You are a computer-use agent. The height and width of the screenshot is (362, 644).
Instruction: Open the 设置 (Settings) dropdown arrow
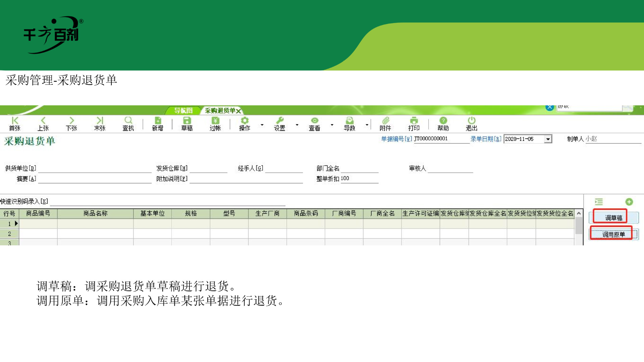point(297,124)
